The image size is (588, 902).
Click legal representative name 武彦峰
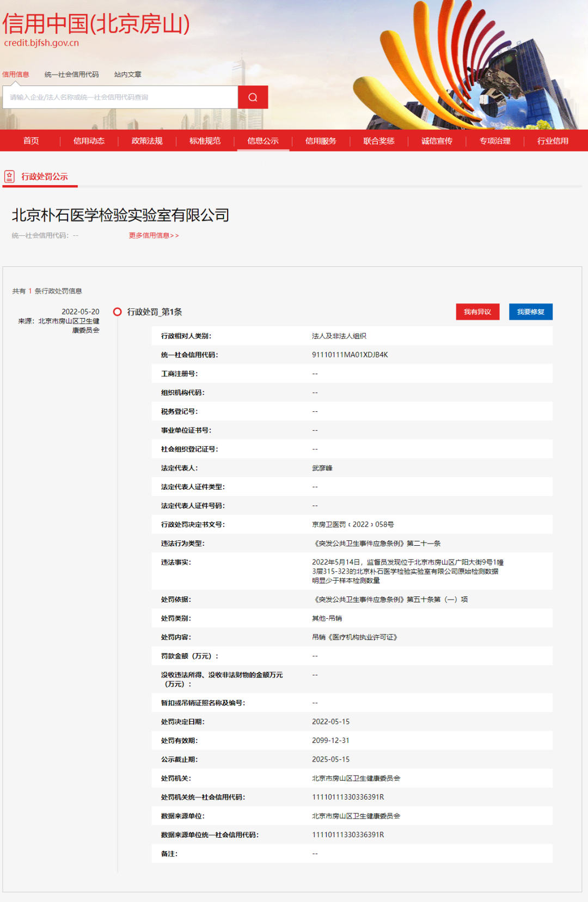click(322, 468)
